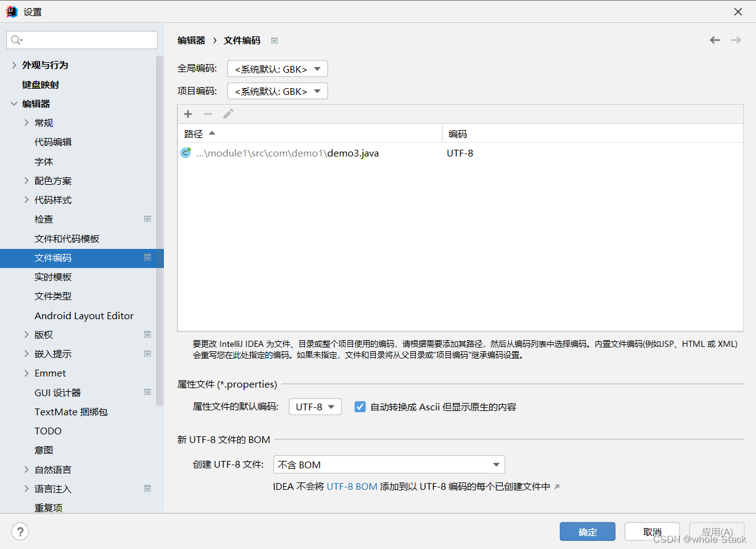Click the 编码 column header
The width and height of the screenshot is (756, 549).
tap(593, 134)
